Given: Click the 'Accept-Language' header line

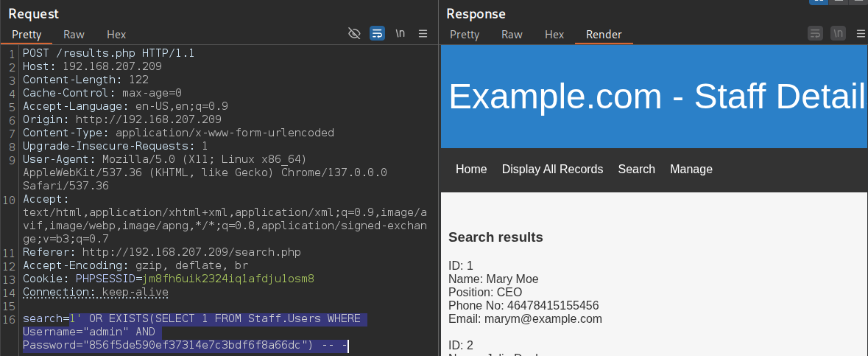Looking at the screenshot, I should (x=125, y=106).
